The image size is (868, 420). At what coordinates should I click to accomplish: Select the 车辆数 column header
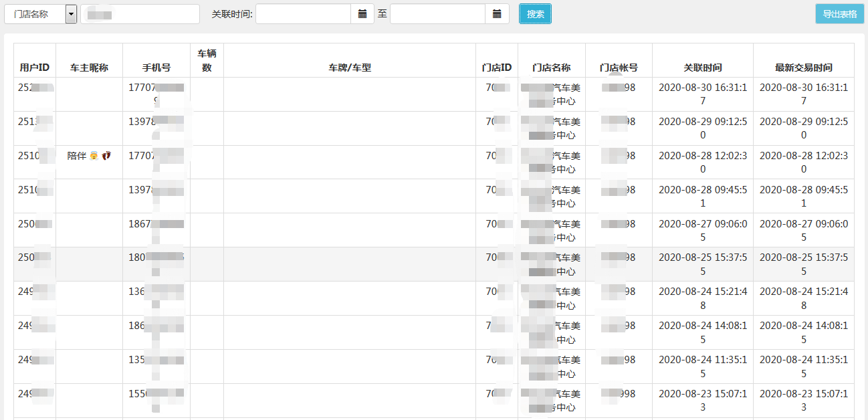207,60
